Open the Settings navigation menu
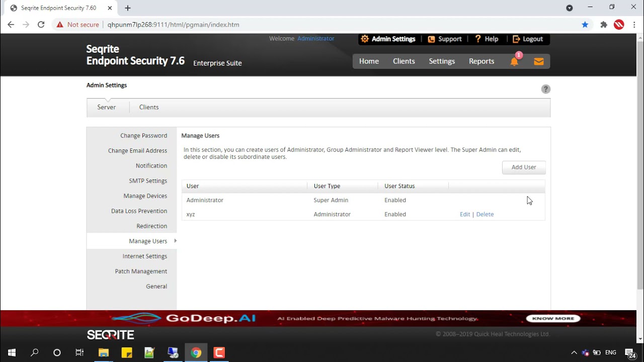 tap(442, 61)
